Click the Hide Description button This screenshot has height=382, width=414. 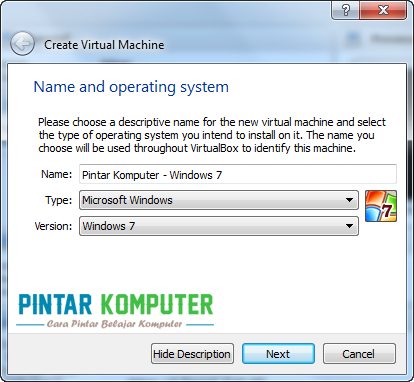[192, 354]
